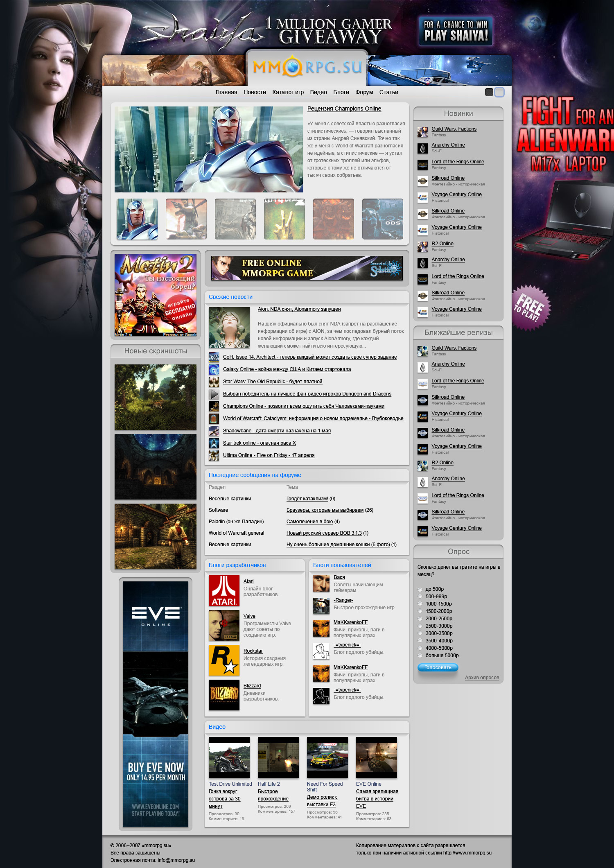The image size is (614, 868).
Task: Click the R2 Online icon in Новинки
Action: [x=422, y=246]
